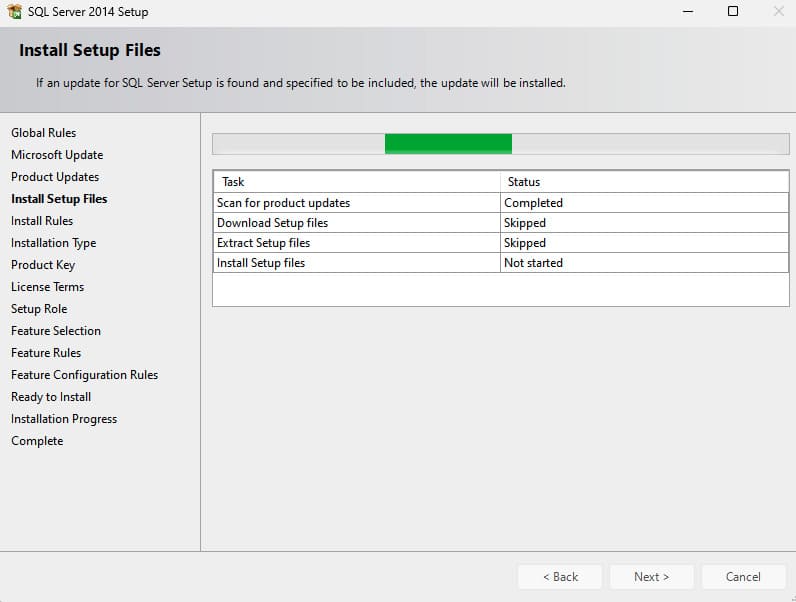
Task: Click Feature Selection in the sidebar
Action: click(x=56, y=331)
